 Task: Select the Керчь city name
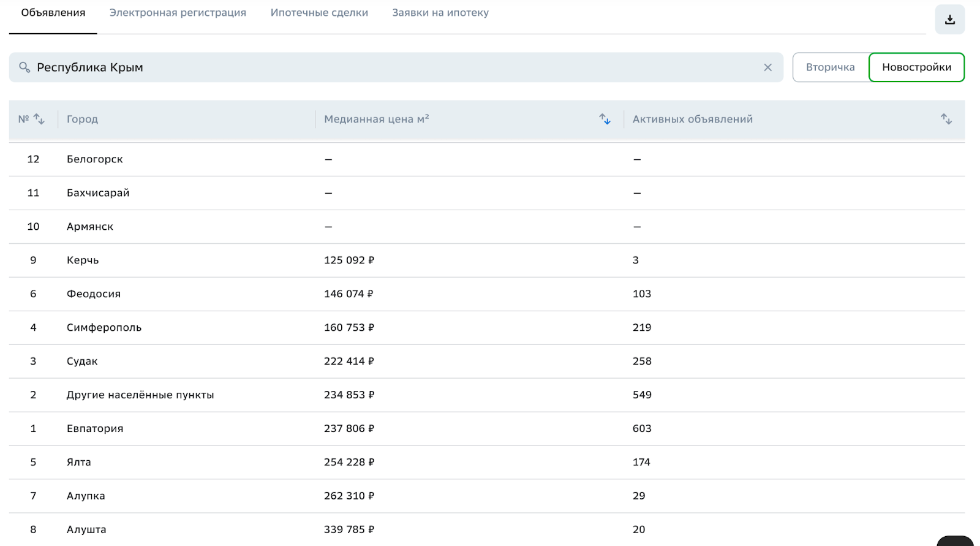tap(83, 260)
